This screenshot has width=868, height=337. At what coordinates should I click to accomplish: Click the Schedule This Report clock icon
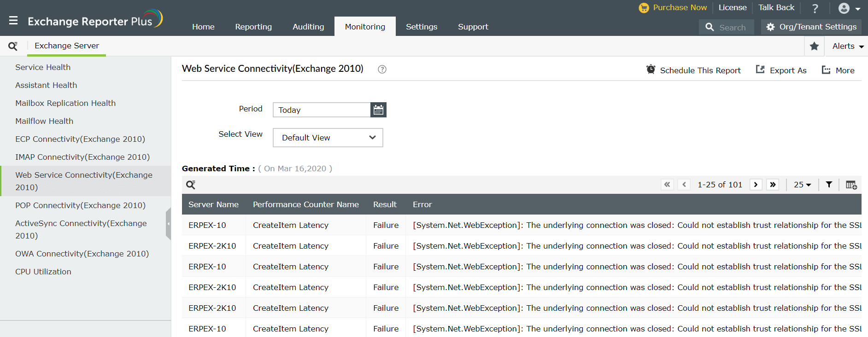coord(651,70)
